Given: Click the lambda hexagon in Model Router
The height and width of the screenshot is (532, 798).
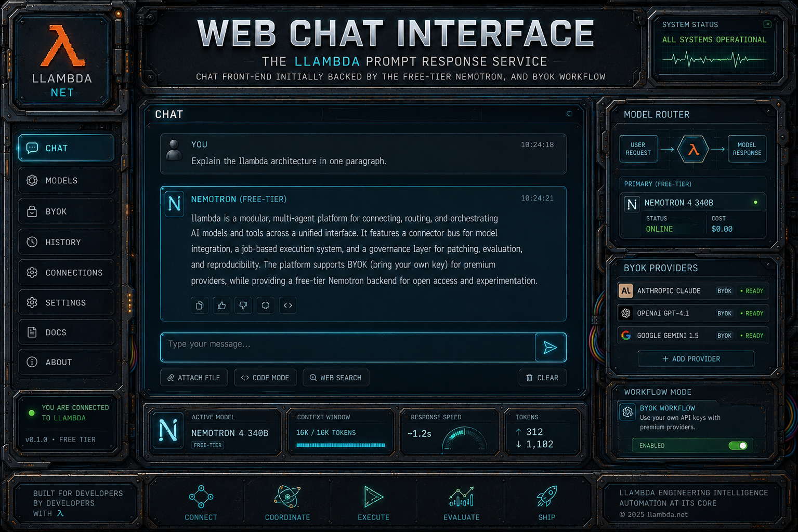Looking at the screenshot, I should pyautogui.click(x=694, y=150).
